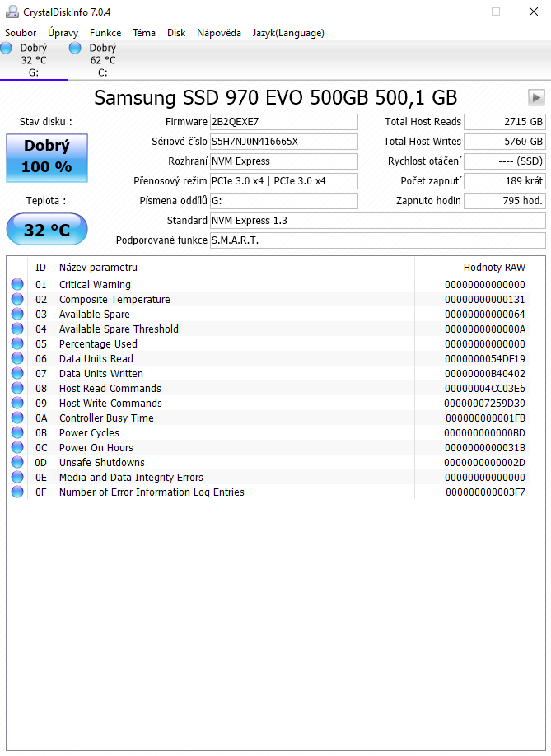Open the Úpravy menu
Viewport: 551px width, 756px height.
click(63, 33)
